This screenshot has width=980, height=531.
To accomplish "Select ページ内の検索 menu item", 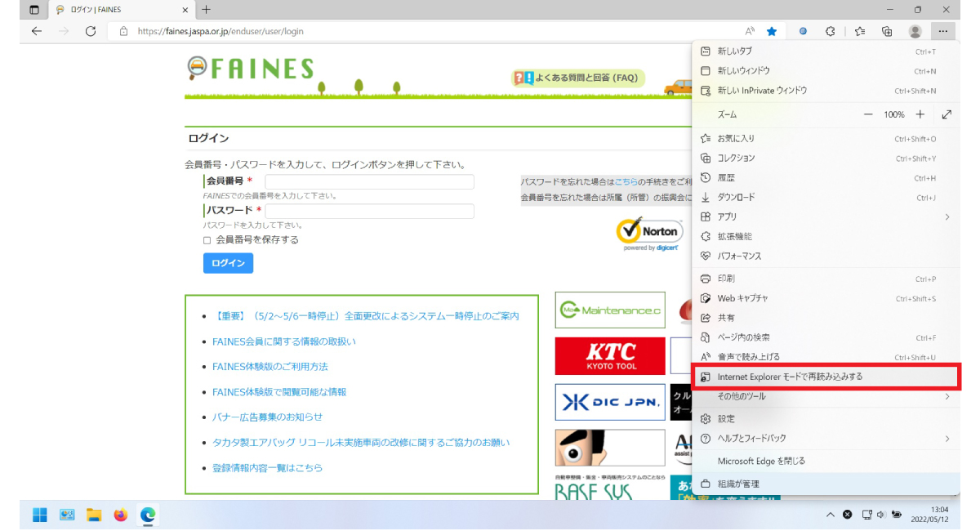I will pos(826,337).
